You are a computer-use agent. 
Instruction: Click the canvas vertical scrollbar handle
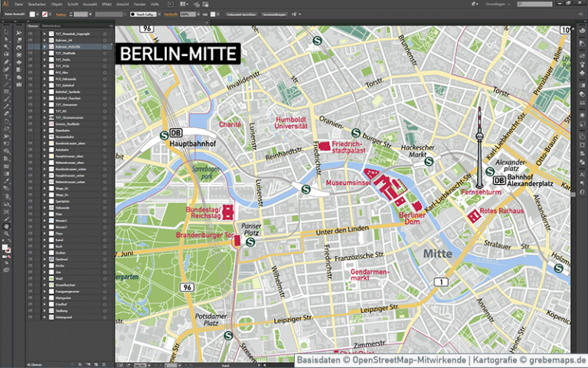pyautogui.click(x=573, y=194)
